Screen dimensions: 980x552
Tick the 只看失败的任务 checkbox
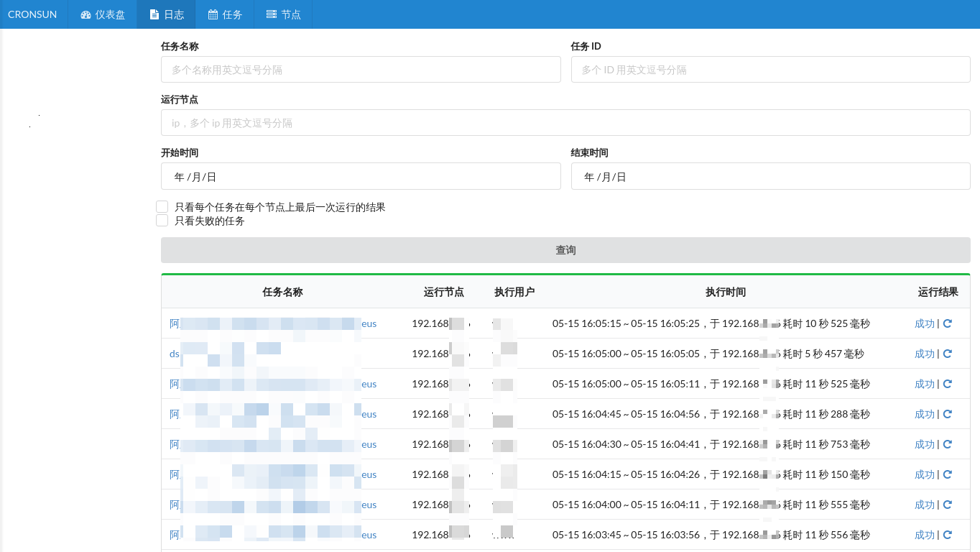pos(162,221)
